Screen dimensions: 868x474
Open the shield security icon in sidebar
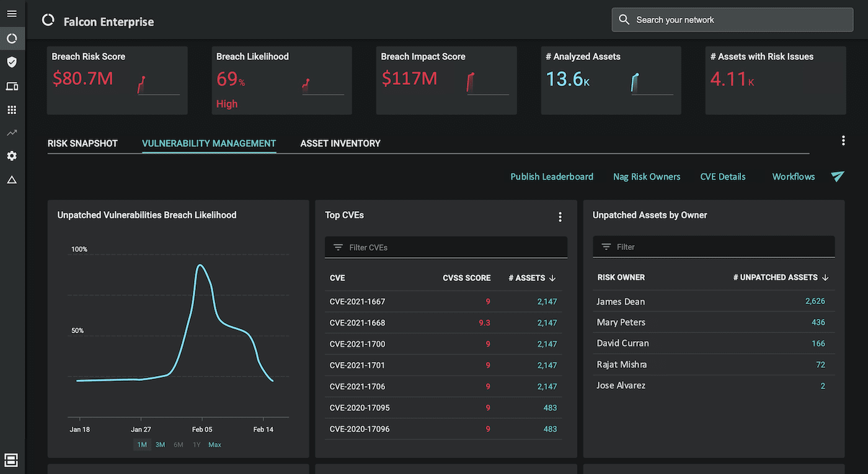pyautogui.click(x=12, y=62)
